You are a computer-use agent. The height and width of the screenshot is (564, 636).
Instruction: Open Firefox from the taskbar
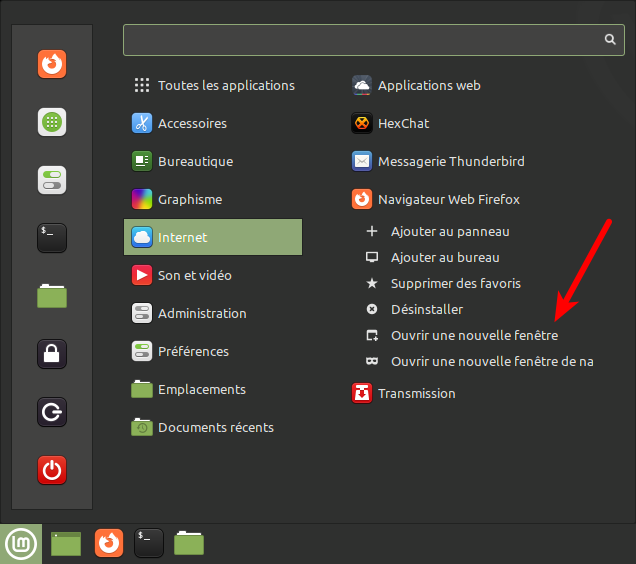[x=109, y=543]
